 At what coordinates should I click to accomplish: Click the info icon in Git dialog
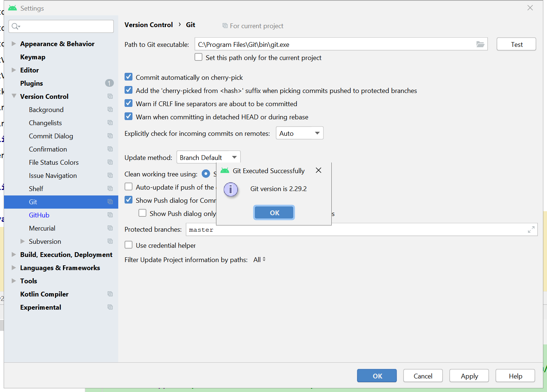coord(231,189)
